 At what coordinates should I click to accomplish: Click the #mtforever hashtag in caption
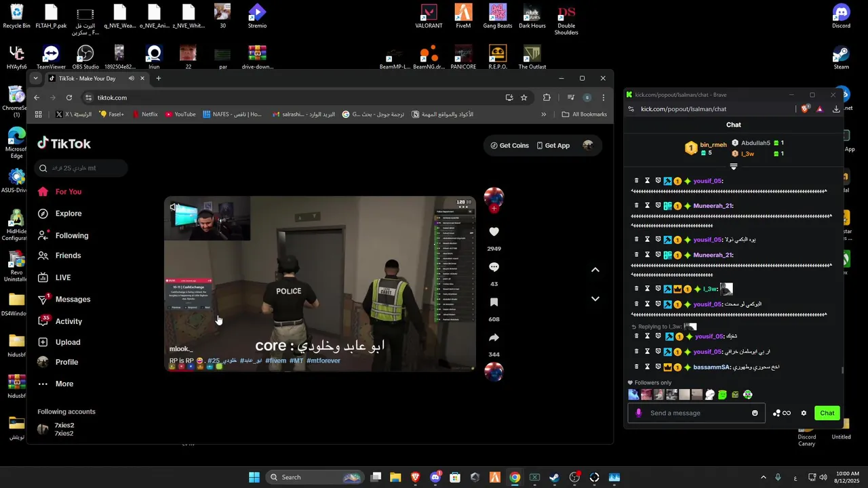coord(323,361)
